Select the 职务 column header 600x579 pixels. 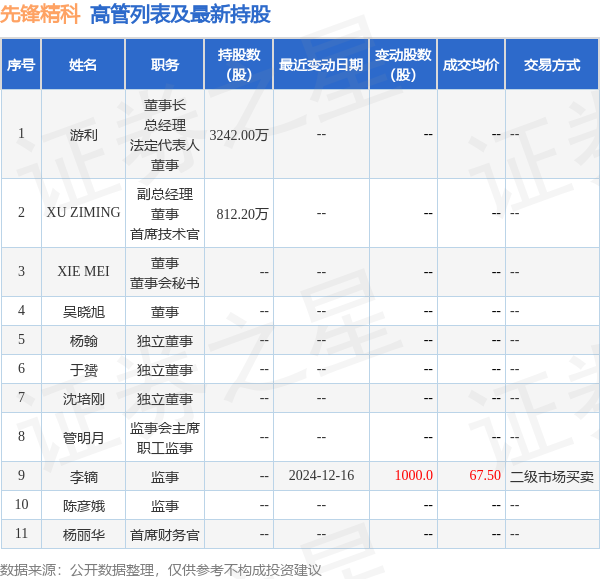coord(165,64)
